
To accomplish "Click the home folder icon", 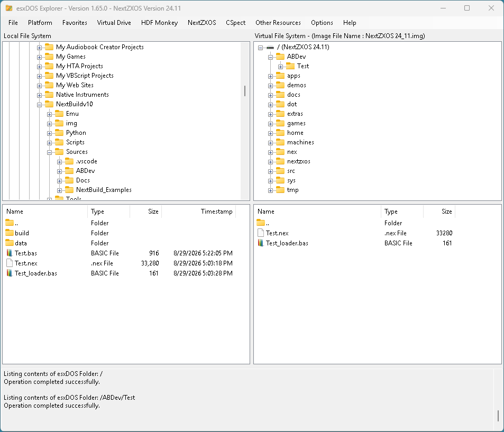I will pyautogui.click(x=280, y=132).
